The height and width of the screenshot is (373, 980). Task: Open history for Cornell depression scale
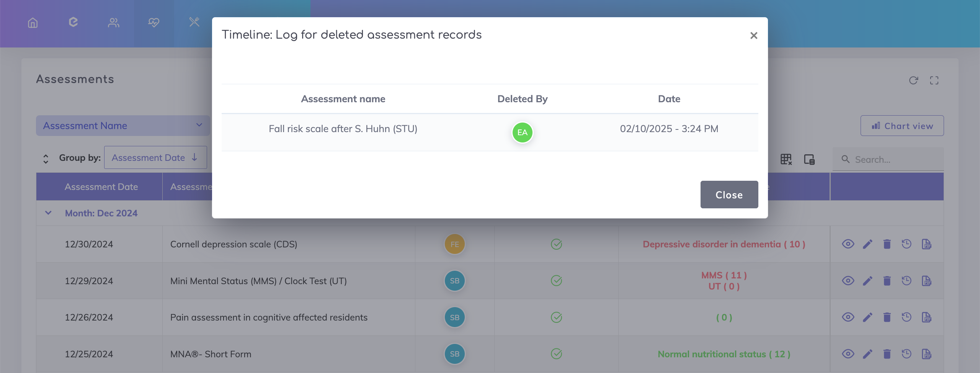coord(906,244)
